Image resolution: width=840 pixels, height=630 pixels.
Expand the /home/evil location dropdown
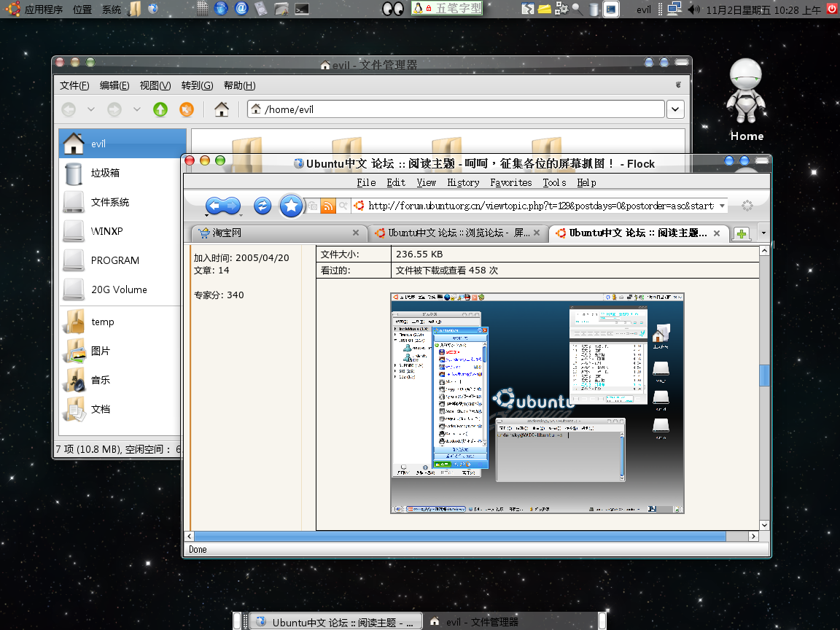(675, 109)
